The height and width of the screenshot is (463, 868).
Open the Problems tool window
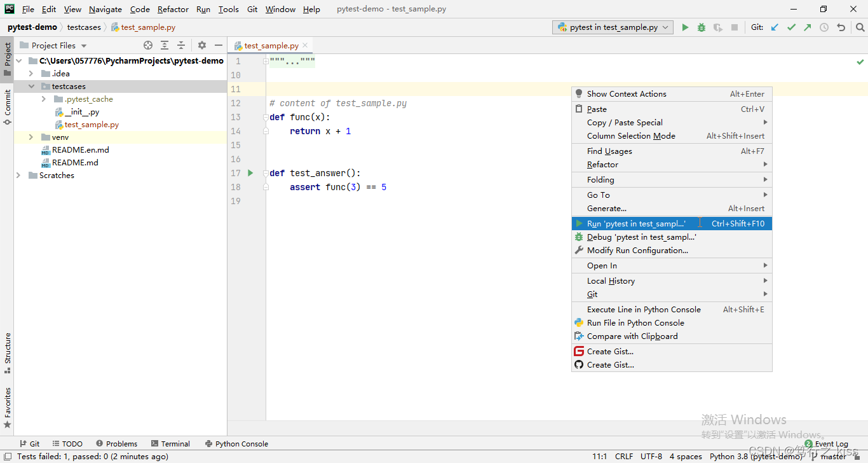coord(117,443)
